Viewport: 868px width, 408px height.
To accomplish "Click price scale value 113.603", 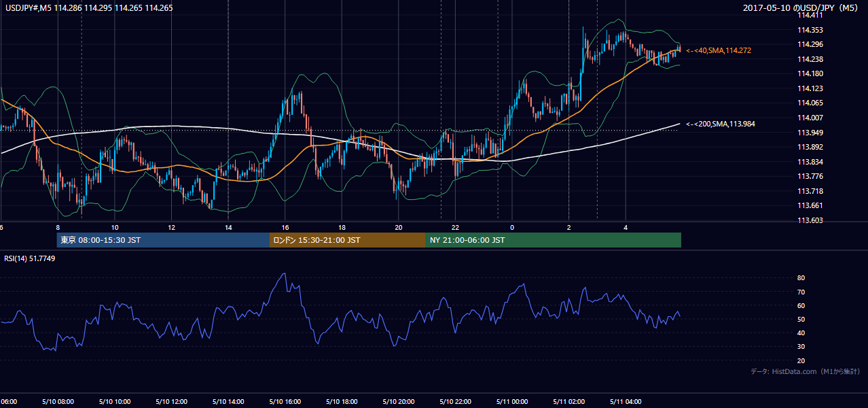I will (x=810, y=220).
